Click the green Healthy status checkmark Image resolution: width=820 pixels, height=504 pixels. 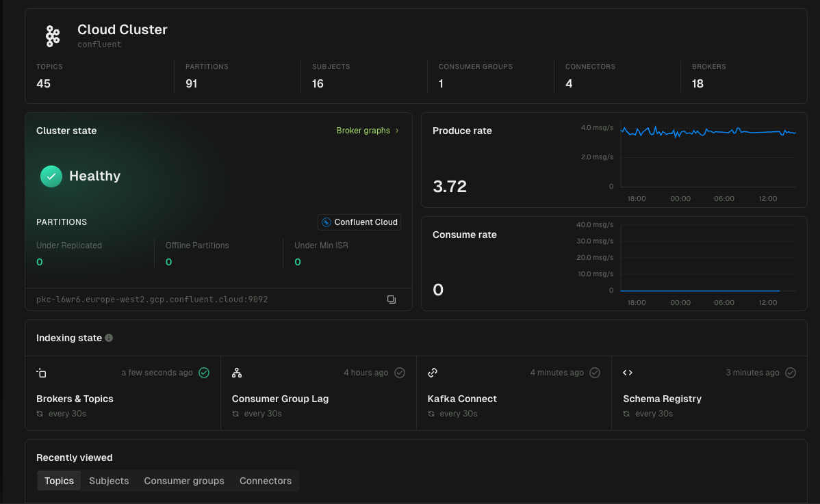click(51, 176)
